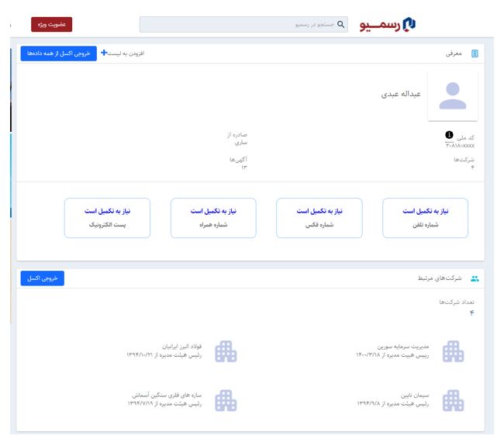The width and height of the screenshot is (504, 446).
Task: Click the معرفی section document icon
Action: point(475,54)
